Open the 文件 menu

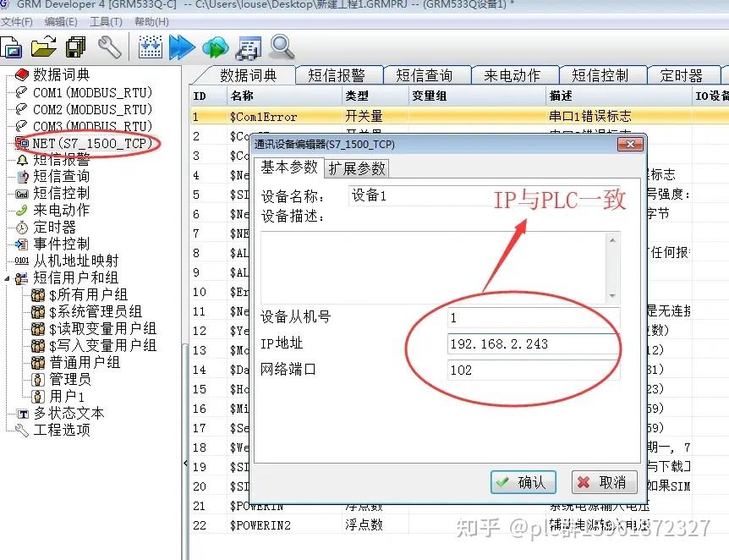[19, 21]
